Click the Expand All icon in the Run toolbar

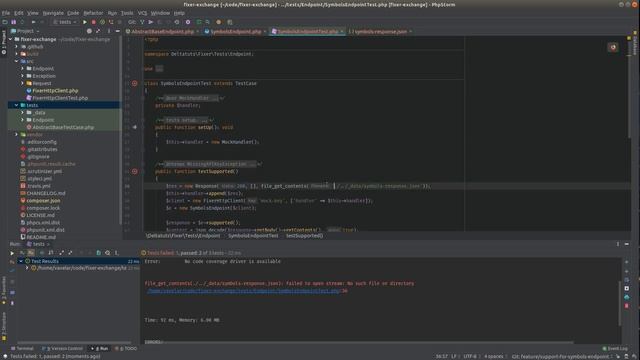[x=62, y=253]
